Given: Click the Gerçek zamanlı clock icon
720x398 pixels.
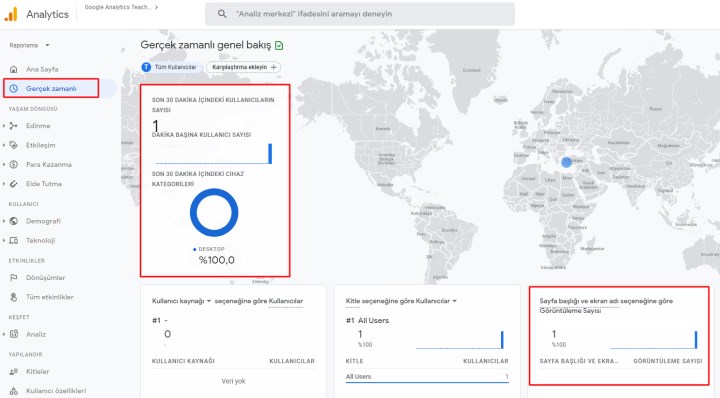Looking at the screenshot, I should point(14,88).
